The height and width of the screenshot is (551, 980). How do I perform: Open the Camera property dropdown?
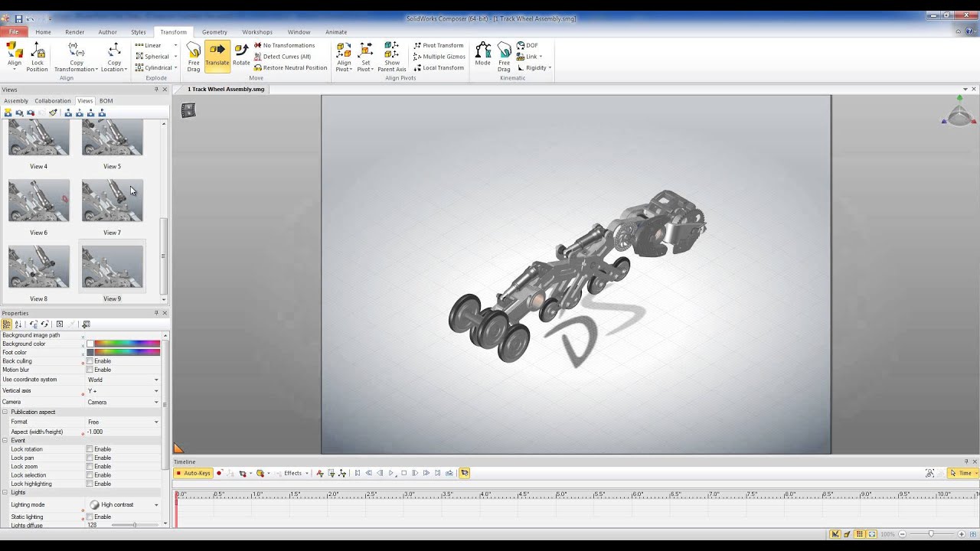156,403
